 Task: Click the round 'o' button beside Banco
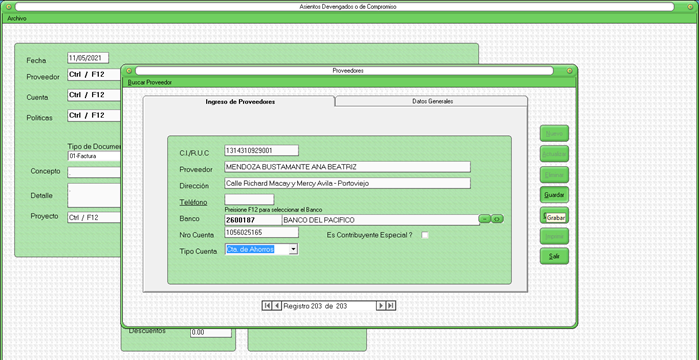point(498,219)
